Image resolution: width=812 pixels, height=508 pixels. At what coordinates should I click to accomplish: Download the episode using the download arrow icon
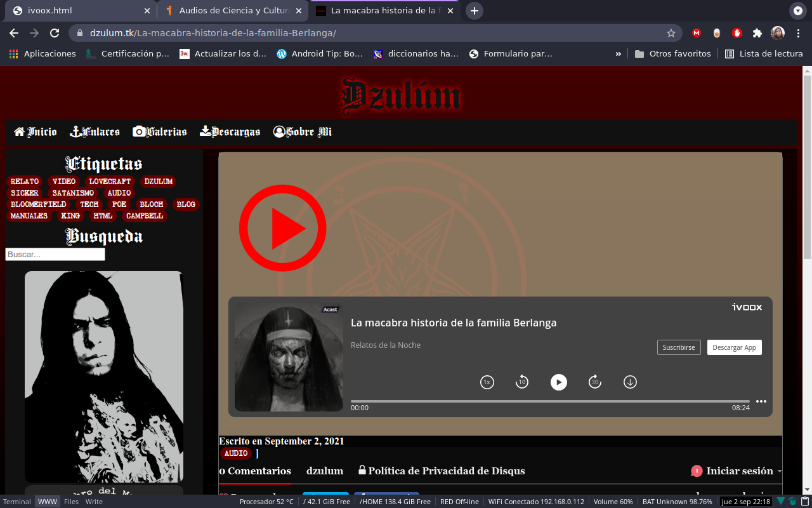(629, 382)
